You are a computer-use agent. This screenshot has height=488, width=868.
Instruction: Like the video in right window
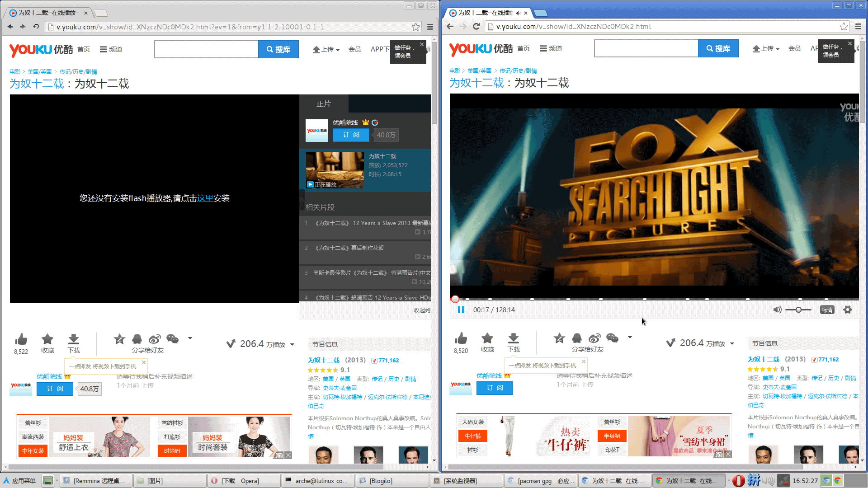[x=461, y=338]
